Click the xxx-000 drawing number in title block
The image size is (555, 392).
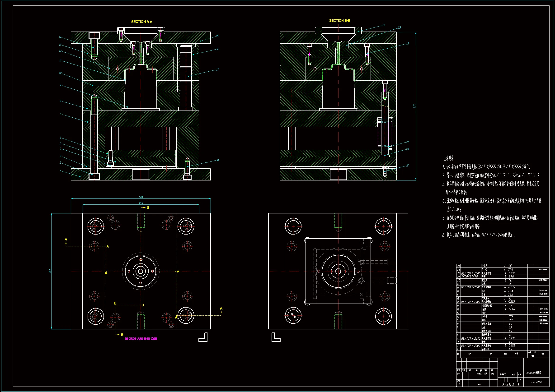tap(536, 382)
